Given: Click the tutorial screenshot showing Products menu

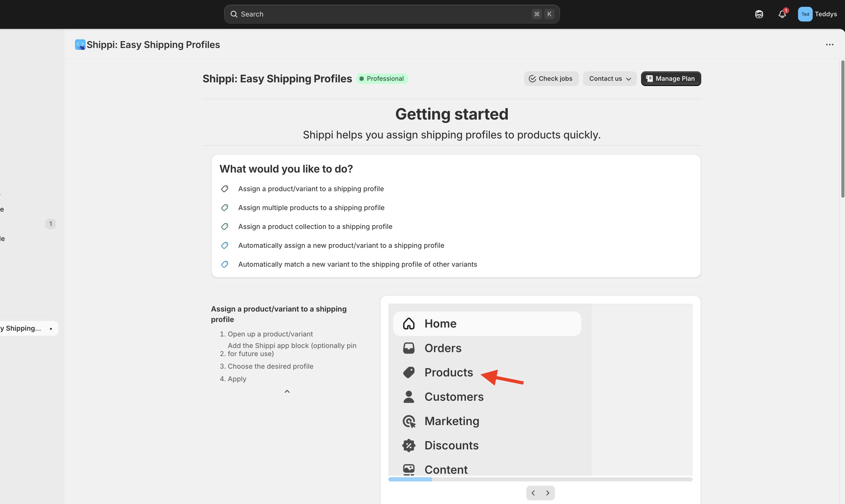Looking at the screenshot, I should (540, 389).
